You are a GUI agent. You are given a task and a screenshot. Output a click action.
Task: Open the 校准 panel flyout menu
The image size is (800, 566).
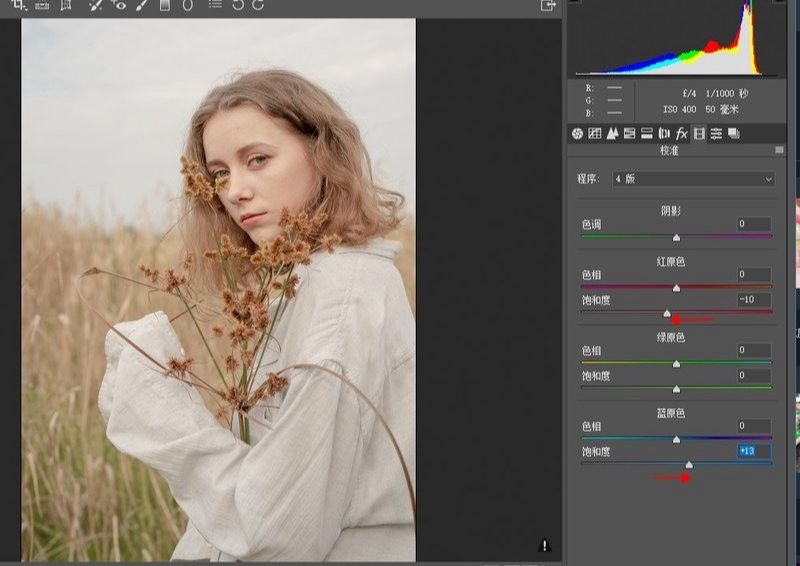[x=779, y=150]
